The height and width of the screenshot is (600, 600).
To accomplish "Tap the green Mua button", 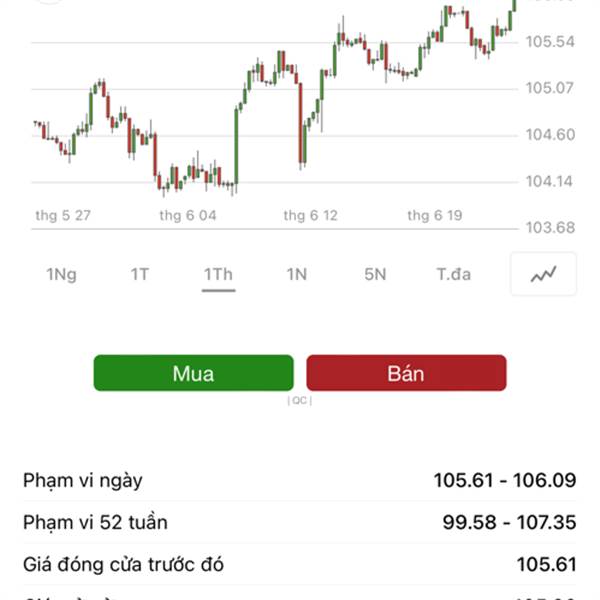I will [193, 373].
